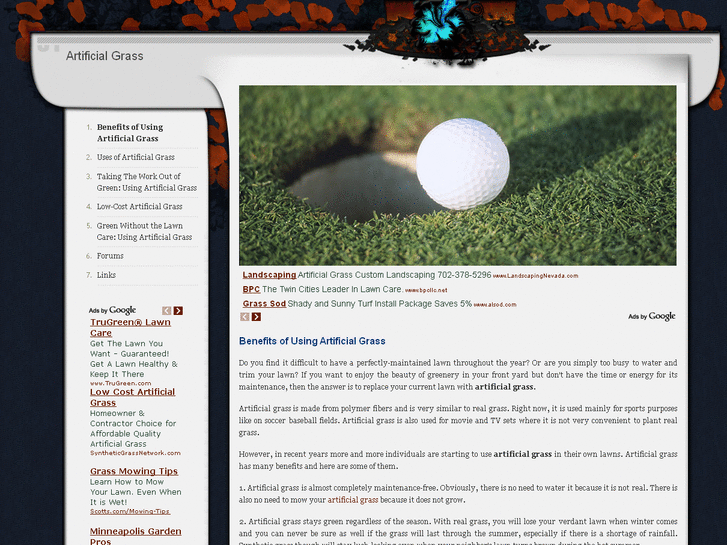The height and width of the screenshot is (545, 727).
Task: Click the Grass Sod ad link
Action: 264,304
